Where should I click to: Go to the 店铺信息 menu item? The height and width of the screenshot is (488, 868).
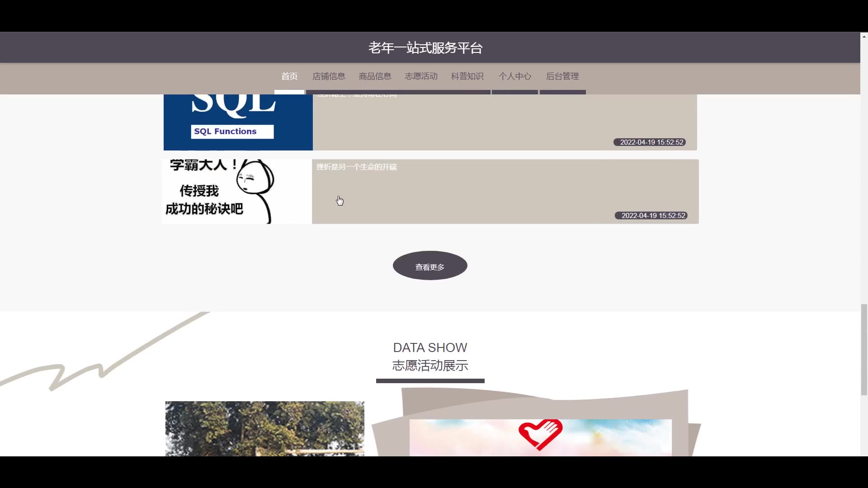click(329, 76)
